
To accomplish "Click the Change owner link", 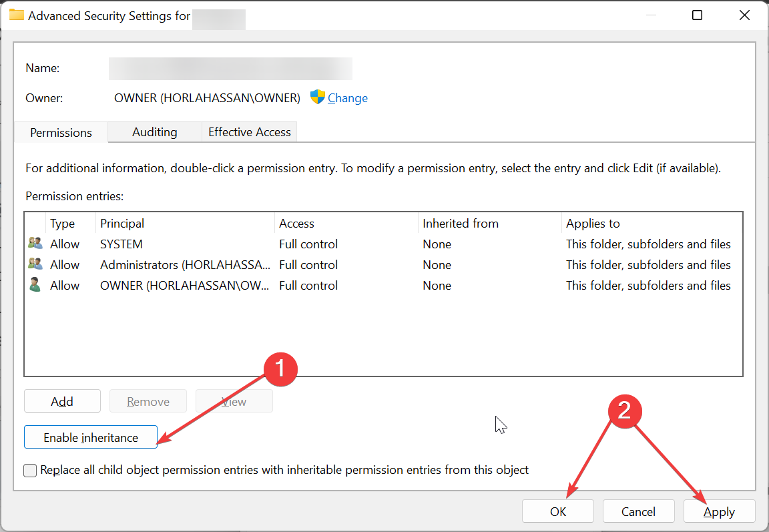I will [x=347, y=98].
